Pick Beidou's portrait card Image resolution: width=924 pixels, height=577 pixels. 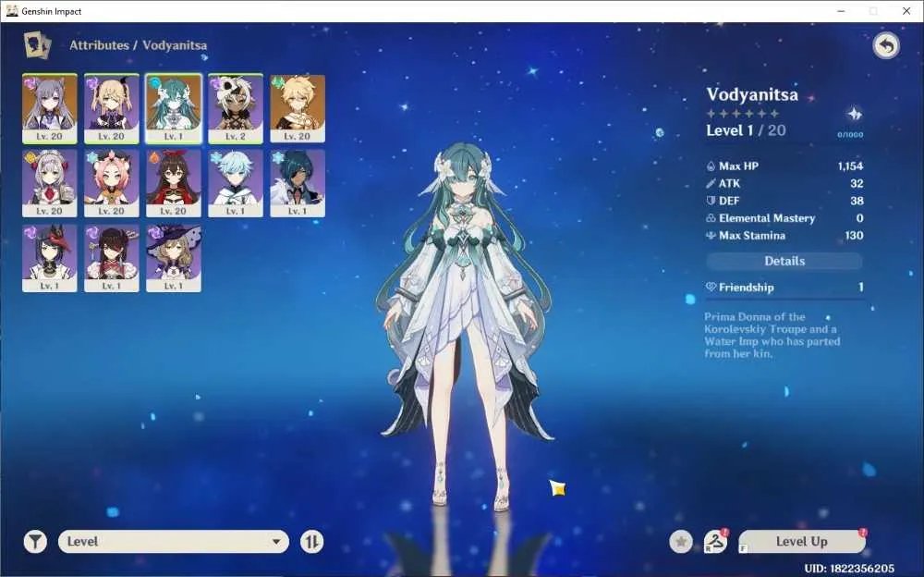(112, 258)
